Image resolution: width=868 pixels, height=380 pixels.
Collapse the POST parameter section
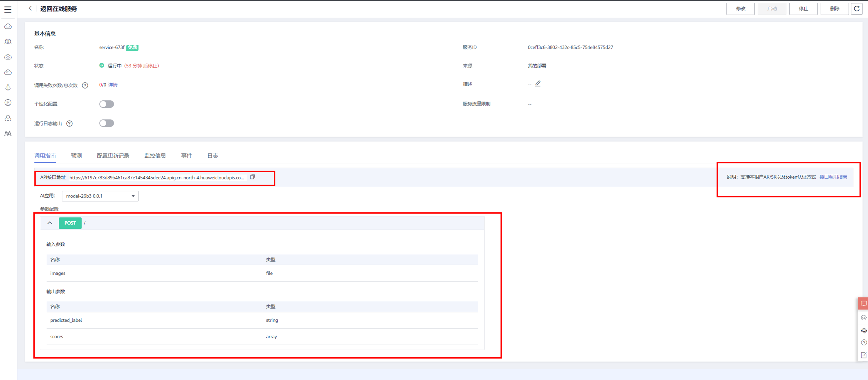[50, 223]
